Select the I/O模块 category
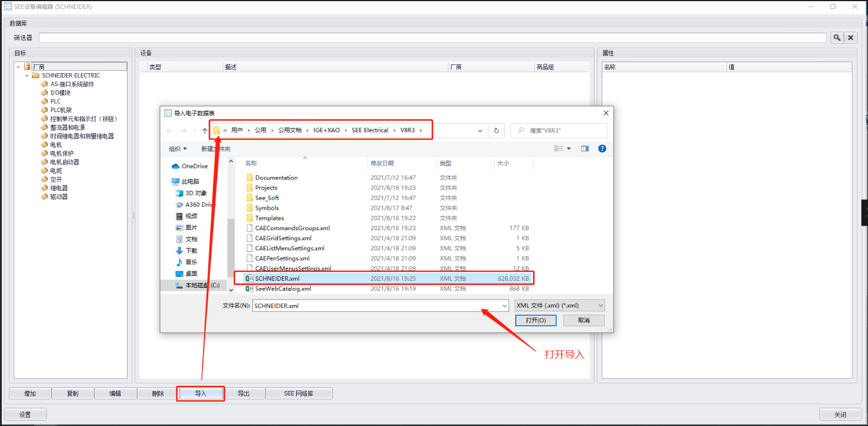The image size is (868, 426). pyautogui.click(x=60, y=93)
